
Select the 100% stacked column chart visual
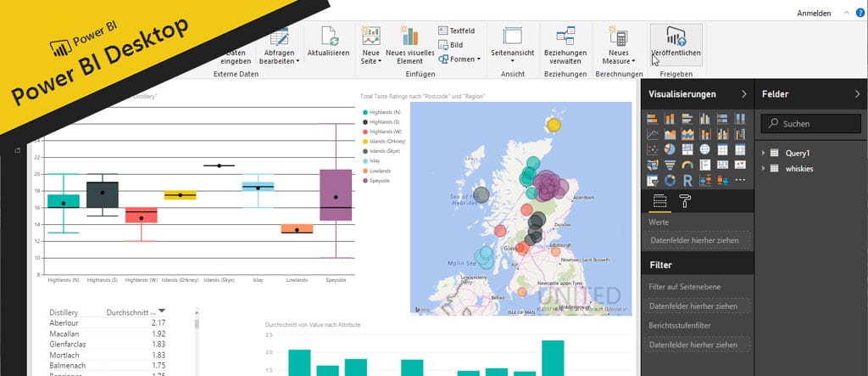739,119
